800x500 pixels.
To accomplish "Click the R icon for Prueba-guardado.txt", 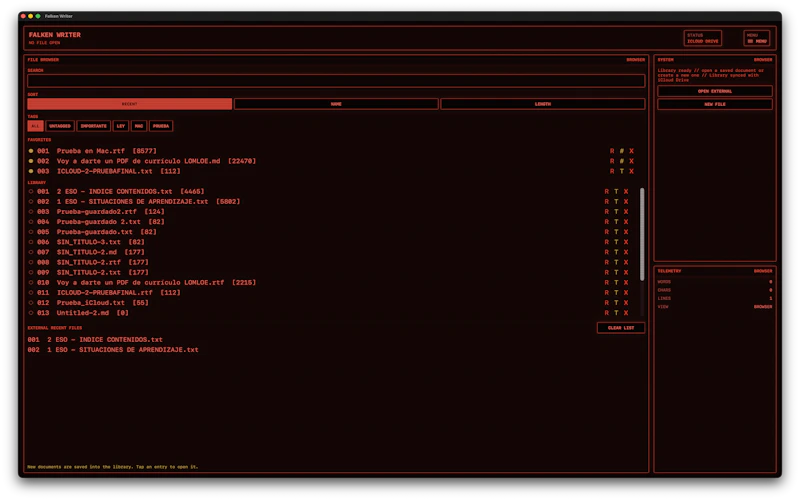I will point(607,232).
